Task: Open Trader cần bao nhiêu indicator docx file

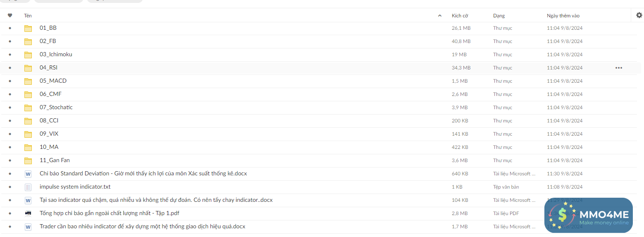Action: coord(142,227)
